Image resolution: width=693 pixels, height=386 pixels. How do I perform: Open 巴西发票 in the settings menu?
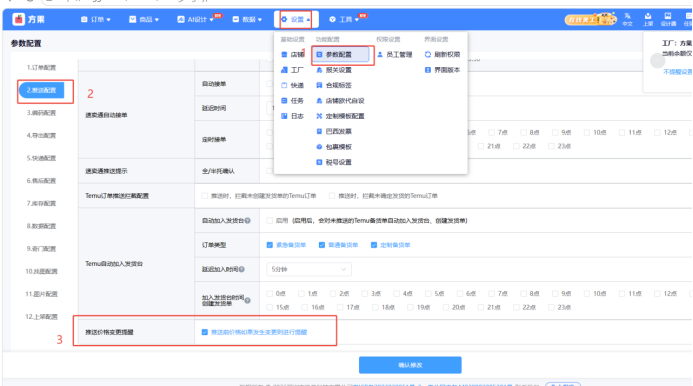(x=334, y=131)
